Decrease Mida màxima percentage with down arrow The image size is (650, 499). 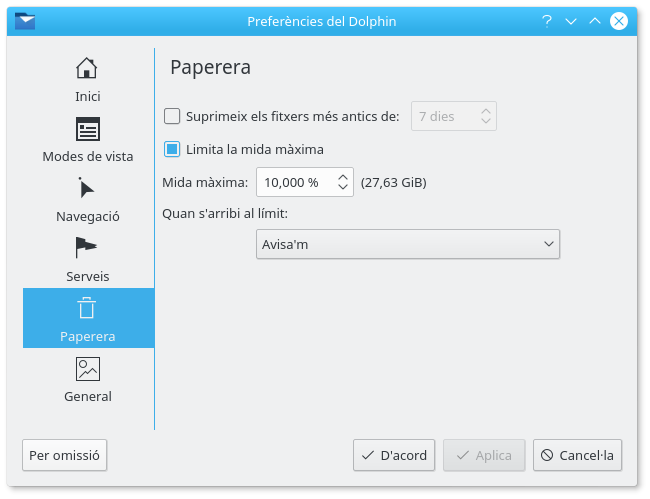pyautogui.click(x=343, y=188)
